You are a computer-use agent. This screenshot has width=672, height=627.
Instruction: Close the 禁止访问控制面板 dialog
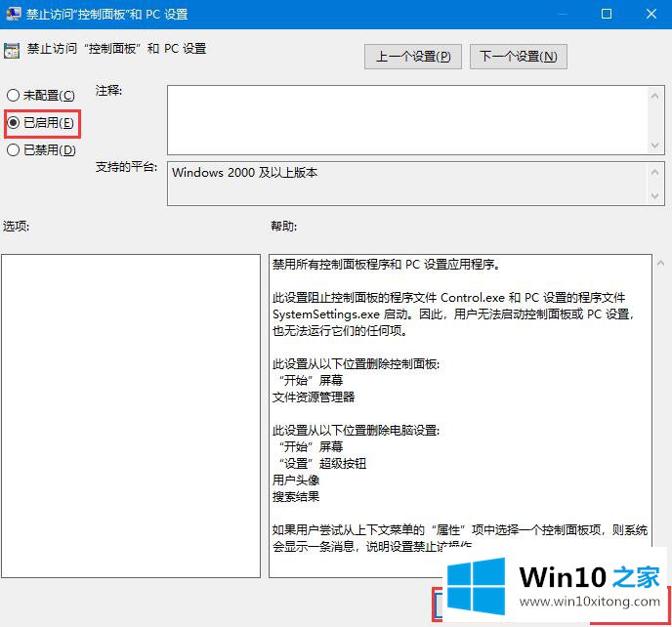650,15
